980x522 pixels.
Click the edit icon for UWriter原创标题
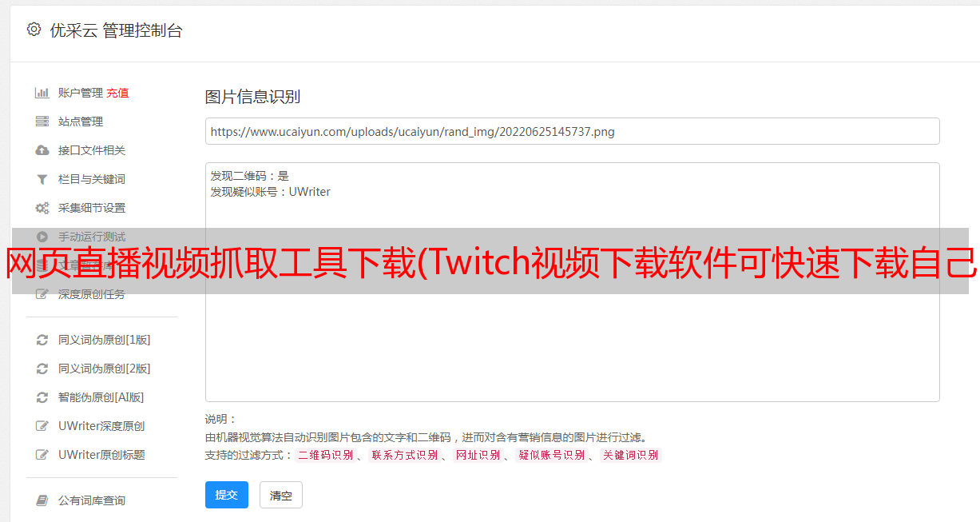[42, 455]
